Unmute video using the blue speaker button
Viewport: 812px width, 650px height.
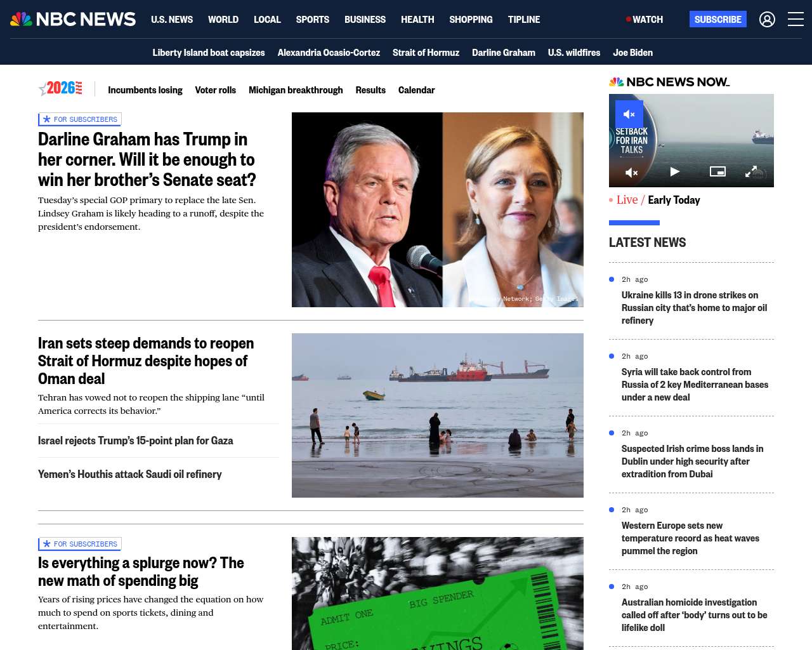(629, 114)
